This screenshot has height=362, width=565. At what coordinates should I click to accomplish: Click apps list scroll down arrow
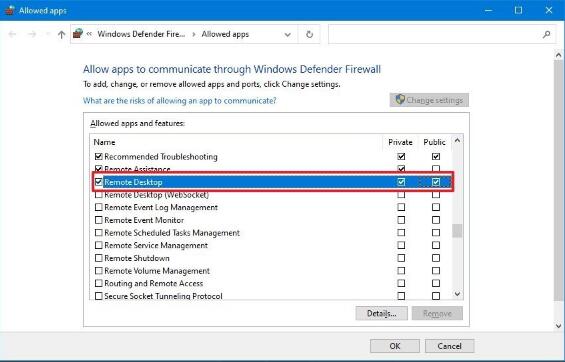457,294
